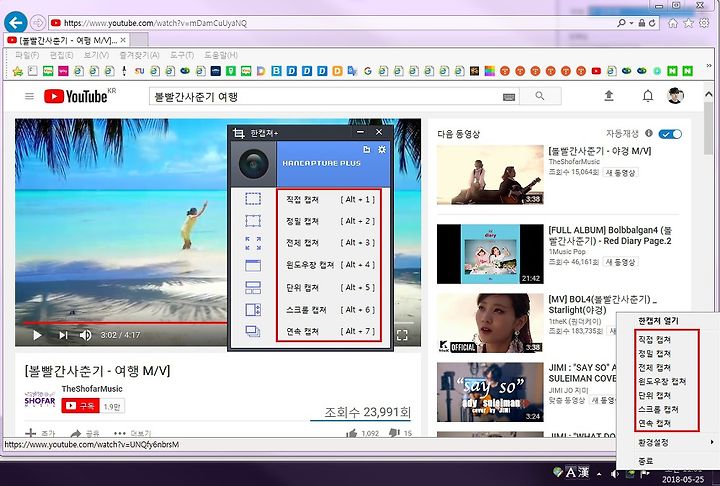720x486 pixels.
Task: Open YouTube notifications bell
Action: point(647,96)
